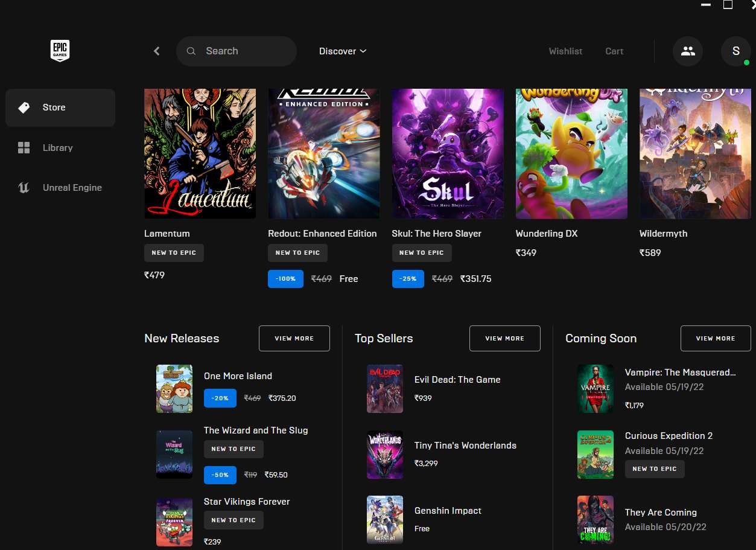Image resolution: width=756 pixels, height=550 pixels.
Task: Click View More for Coming Soon
Action: point(716,338)
